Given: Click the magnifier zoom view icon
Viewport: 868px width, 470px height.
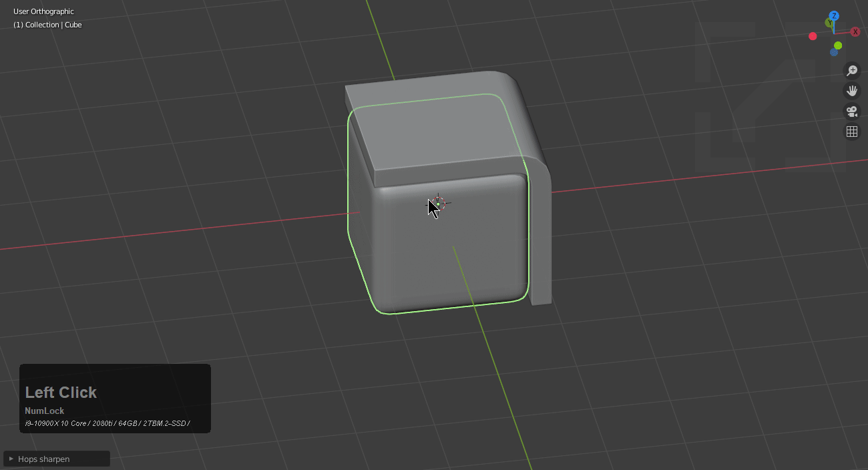Looking at the screenshot, I should (852, 70).
